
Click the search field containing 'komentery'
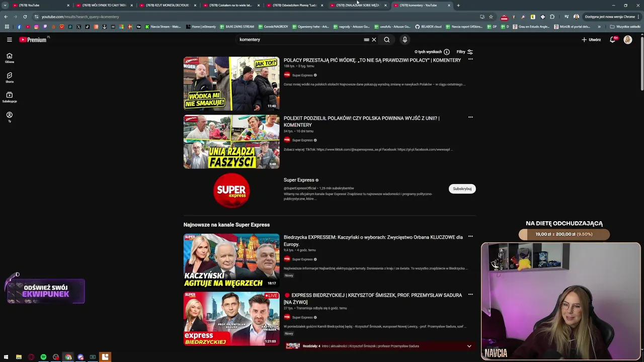[x=299, y=40]
